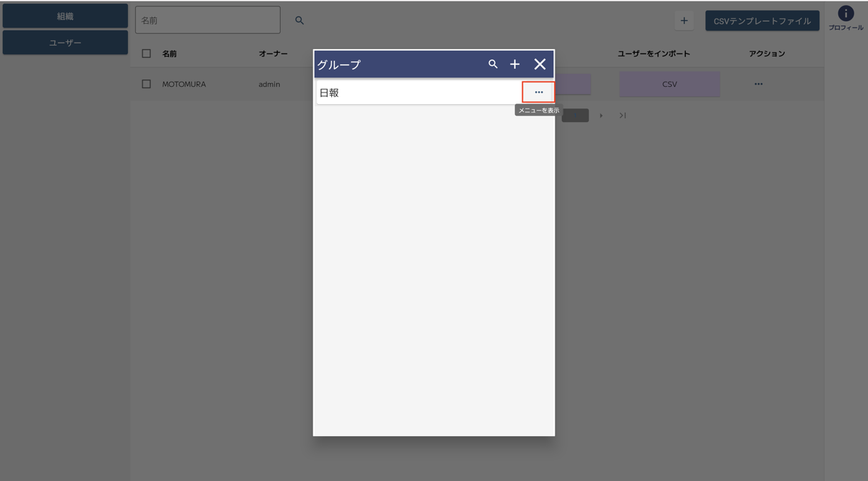
Task: Click the plus button beside CSVテンプレートファイル
Action: pos(684,21)
